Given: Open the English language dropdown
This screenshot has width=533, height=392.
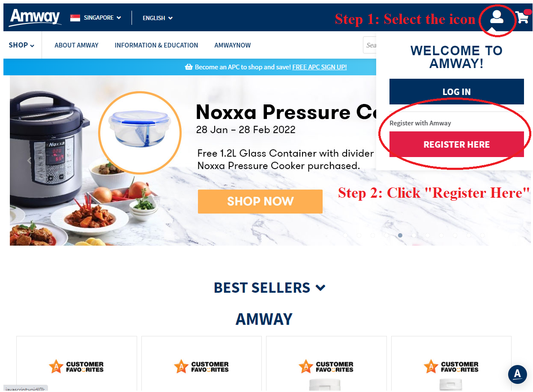Looking at the screenshot, I should (x=157, y=18).
